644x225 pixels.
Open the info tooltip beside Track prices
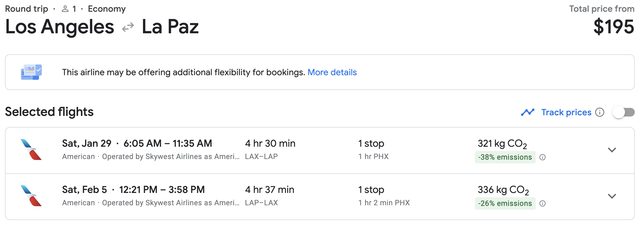point(600,113)
